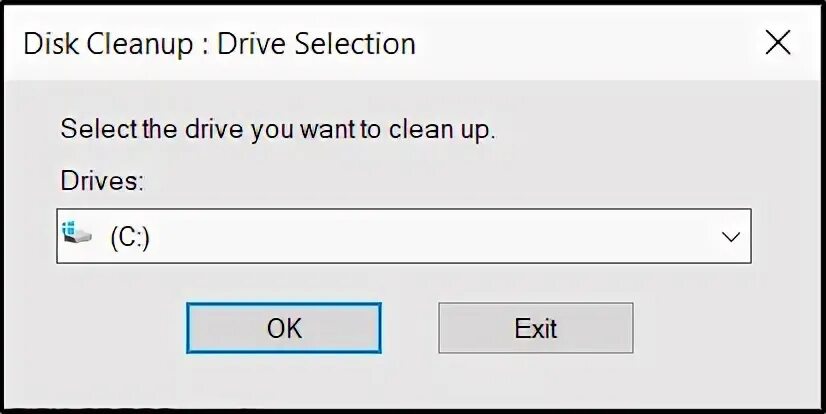Click the "Drives:" label
Image resolution: width=826 pixels, height=414 pixels.
(102, 182)
